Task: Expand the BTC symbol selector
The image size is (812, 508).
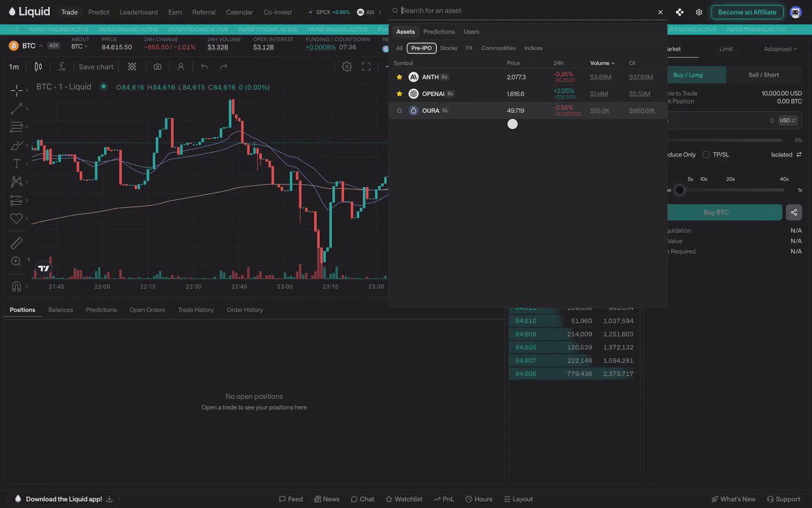Action: pyautogui.click(x=26, y=46)
